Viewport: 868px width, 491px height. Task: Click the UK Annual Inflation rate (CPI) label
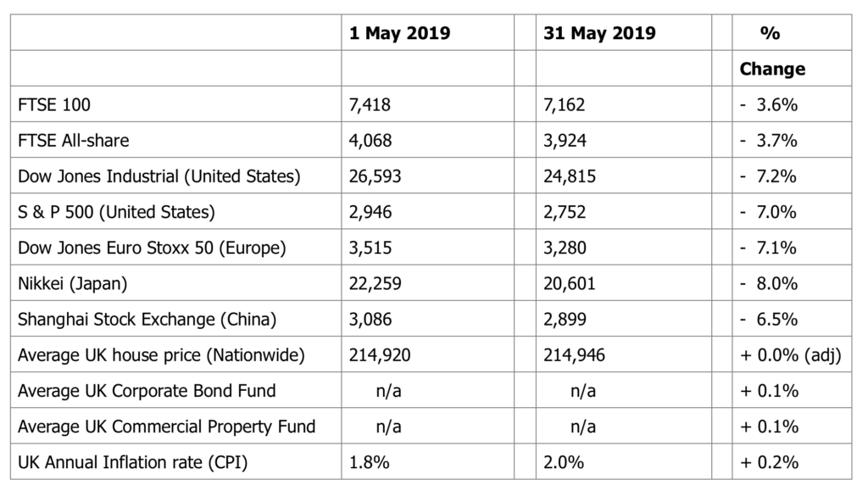pyautogui.click(x=132, y=462)
